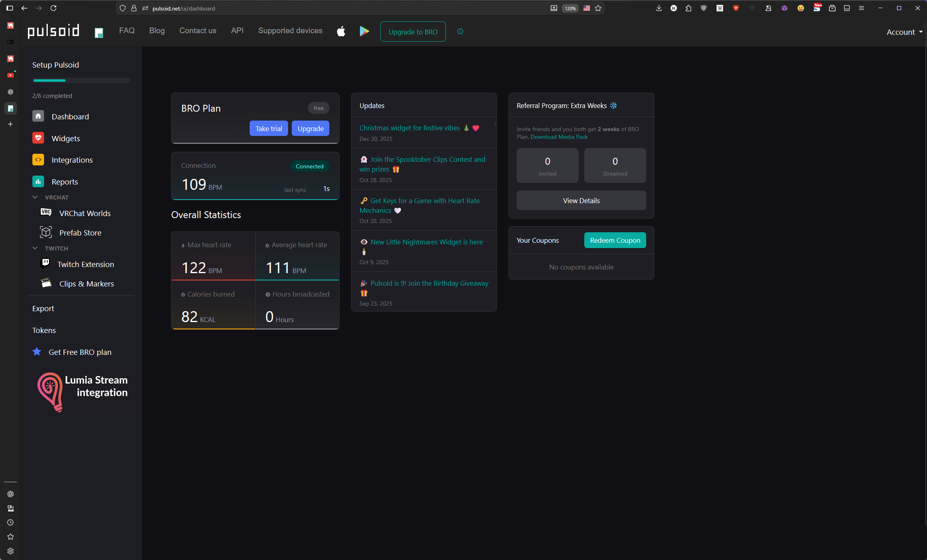Go to Supported devices in navbar

click(290, 31)
